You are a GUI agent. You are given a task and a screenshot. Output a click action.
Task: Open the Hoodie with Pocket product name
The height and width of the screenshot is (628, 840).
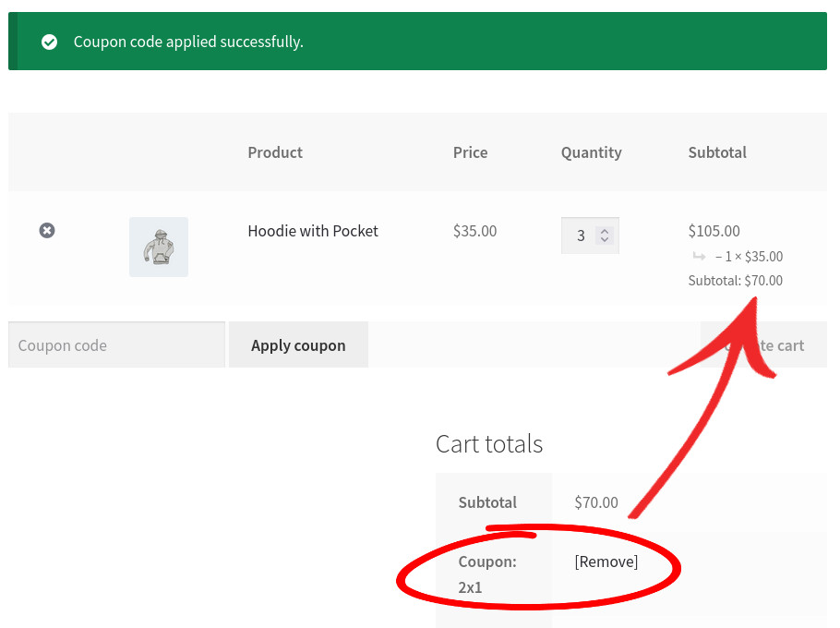pyautogui.click(x=312, y=231)
